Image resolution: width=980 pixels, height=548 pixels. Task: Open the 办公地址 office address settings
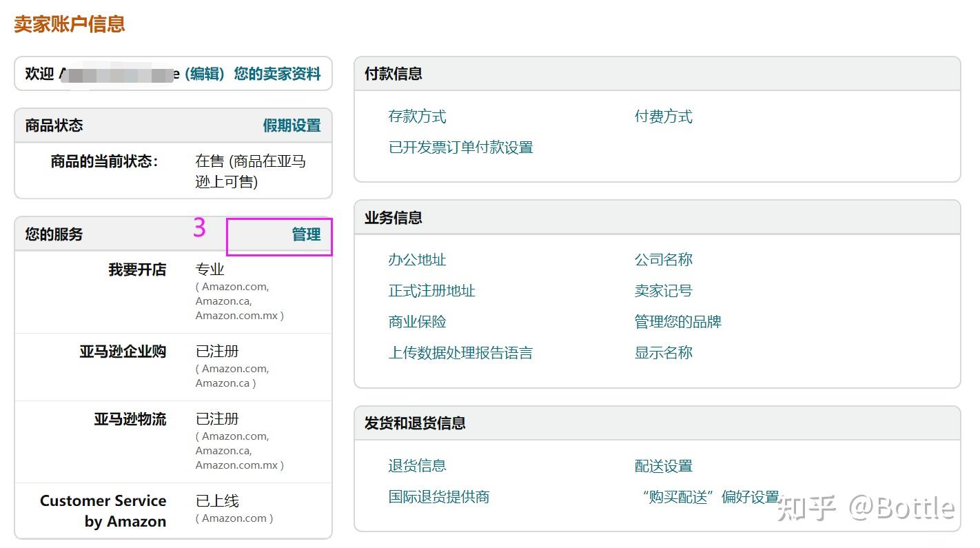click(418, 260)
